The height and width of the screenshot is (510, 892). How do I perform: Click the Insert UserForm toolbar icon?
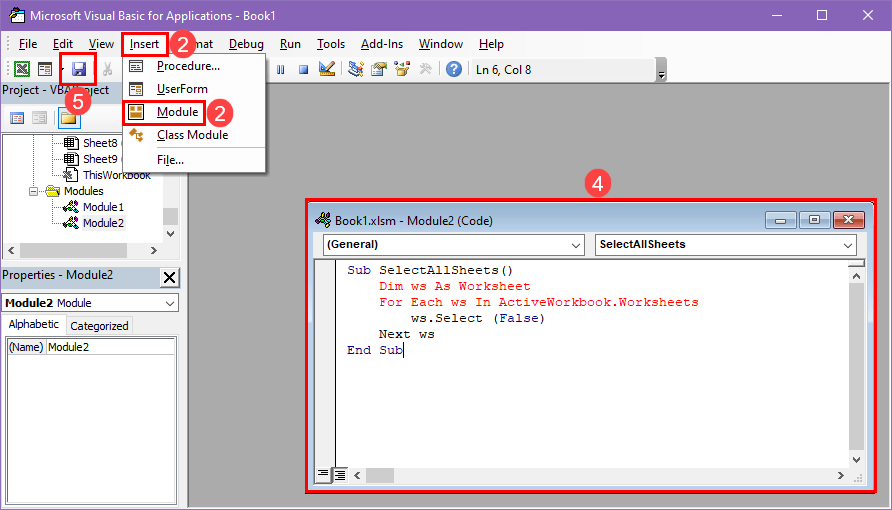[45, 69]
